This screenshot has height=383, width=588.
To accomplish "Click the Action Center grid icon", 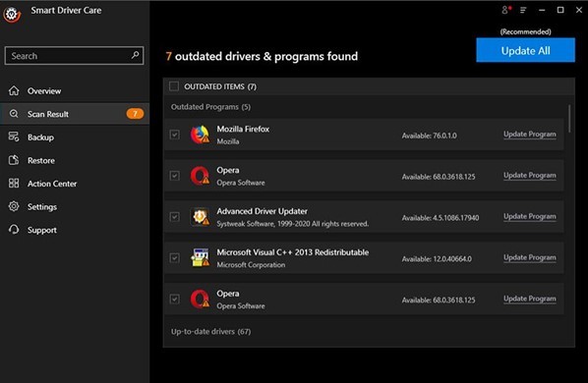I will pyautogui.click(x=14, y=184).
